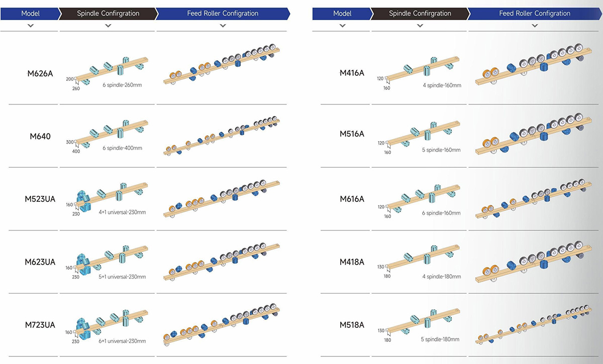Click the M626A spindle configuration diagram
The height and width of the screenshot is (364, 603).
[x=107, y=73]
